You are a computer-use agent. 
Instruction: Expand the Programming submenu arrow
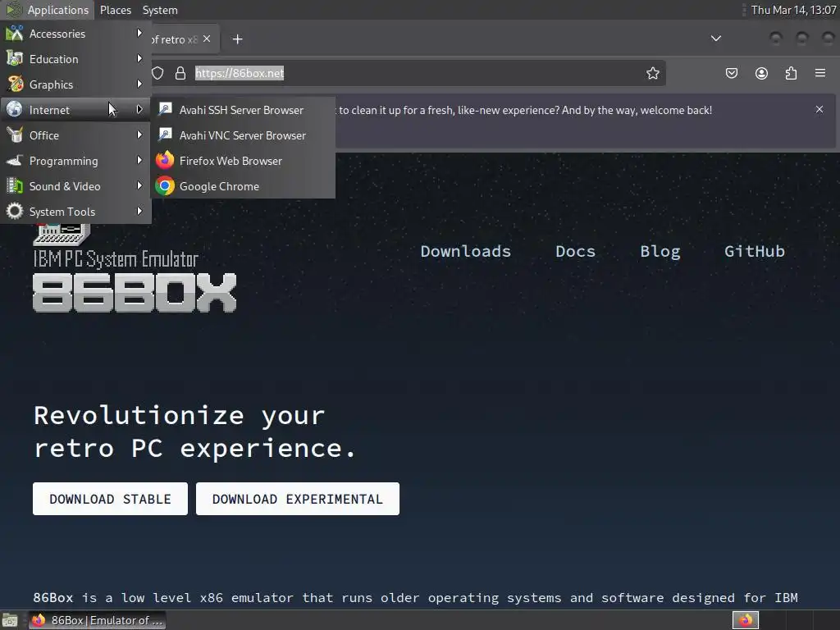139,160
